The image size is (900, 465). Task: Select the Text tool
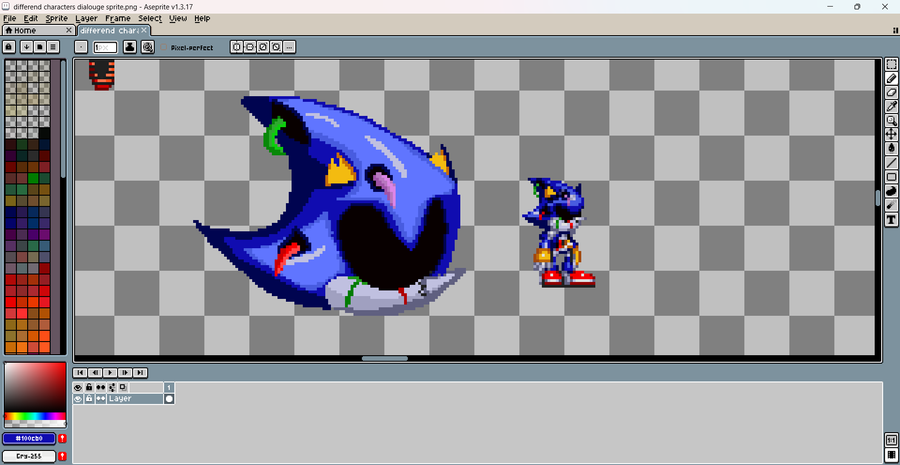tap(891, 219)
